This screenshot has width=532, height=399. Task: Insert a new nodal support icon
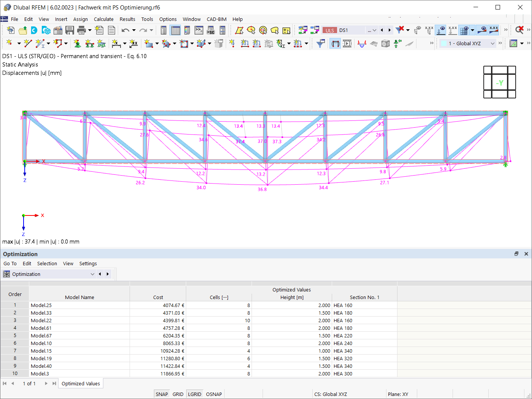tap(77, 44)
